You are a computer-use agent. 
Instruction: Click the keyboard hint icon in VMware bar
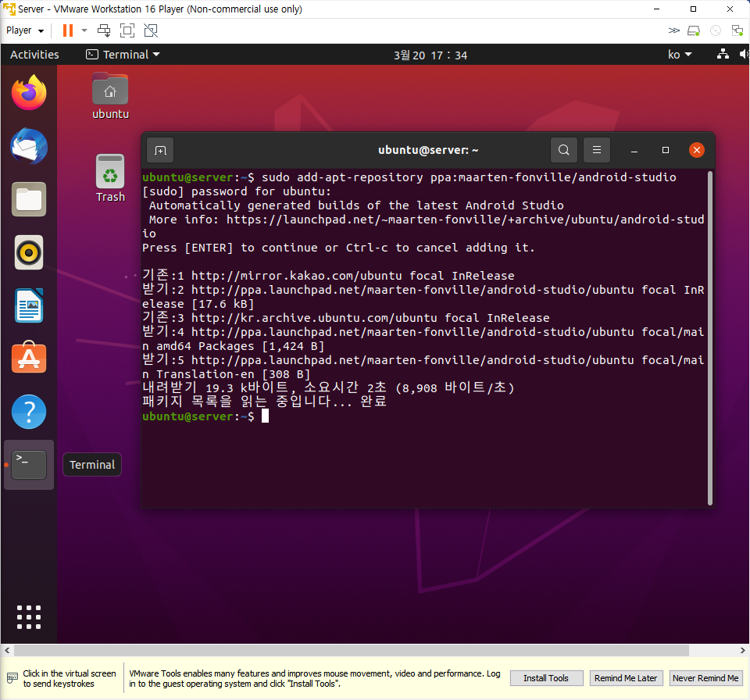point(12,678)
